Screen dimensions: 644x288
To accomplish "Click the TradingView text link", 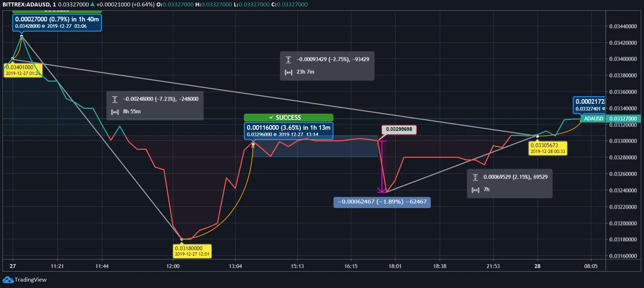I will tap(31, 280).
